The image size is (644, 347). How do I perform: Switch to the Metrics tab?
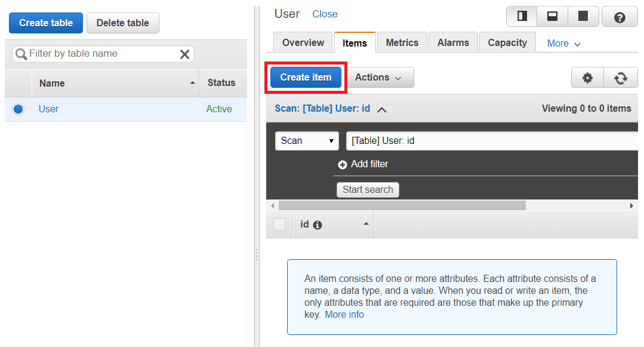click(402, 42)
